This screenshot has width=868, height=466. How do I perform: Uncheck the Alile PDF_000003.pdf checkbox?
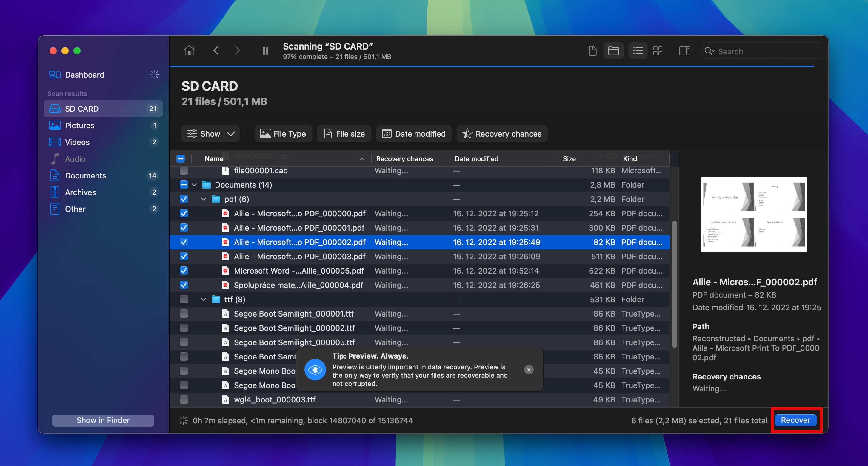click(x=184, y=257)
